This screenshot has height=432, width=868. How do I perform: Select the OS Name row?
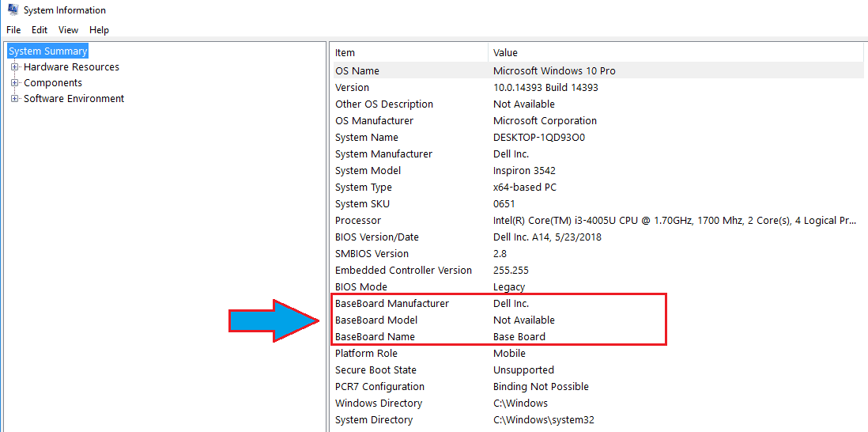[357, 71]
